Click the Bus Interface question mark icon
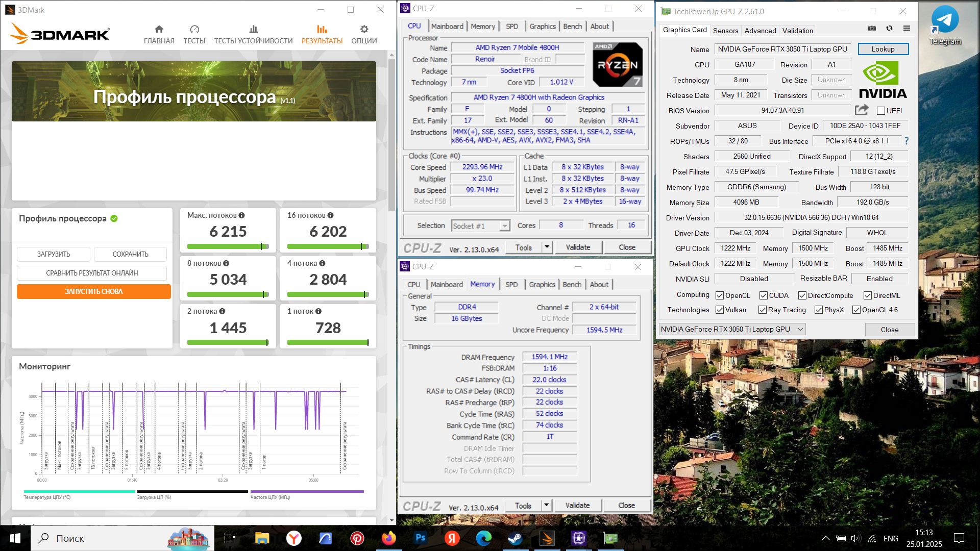The image size is (980, 551). click(906, 141)
